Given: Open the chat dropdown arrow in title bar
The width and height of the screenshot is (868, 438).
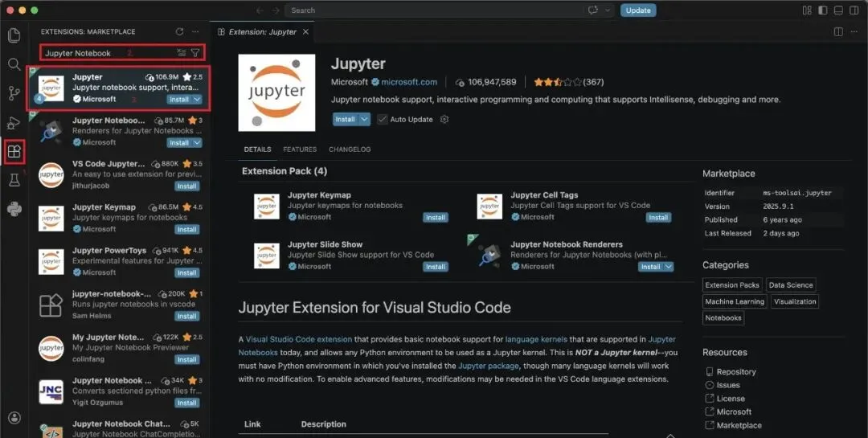Looking at the screenshot, I should [608, 10].
